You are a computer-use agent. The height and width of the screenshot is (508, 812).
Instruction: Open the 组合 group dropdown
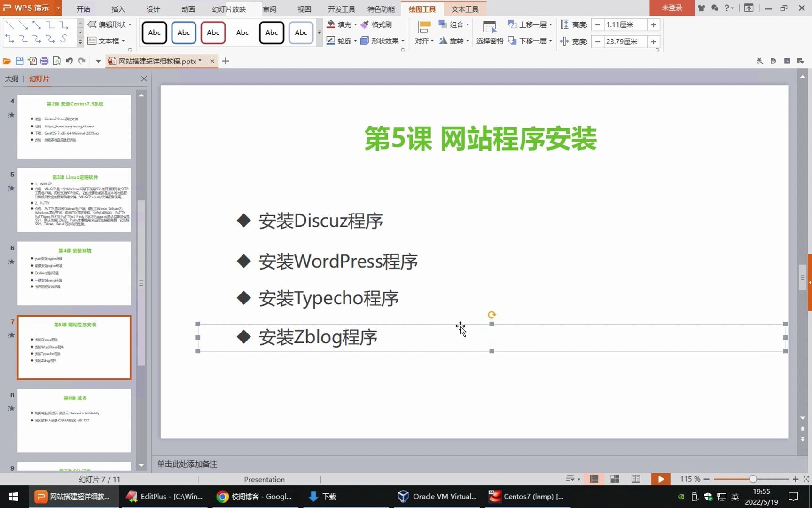(x=454, y=24)
